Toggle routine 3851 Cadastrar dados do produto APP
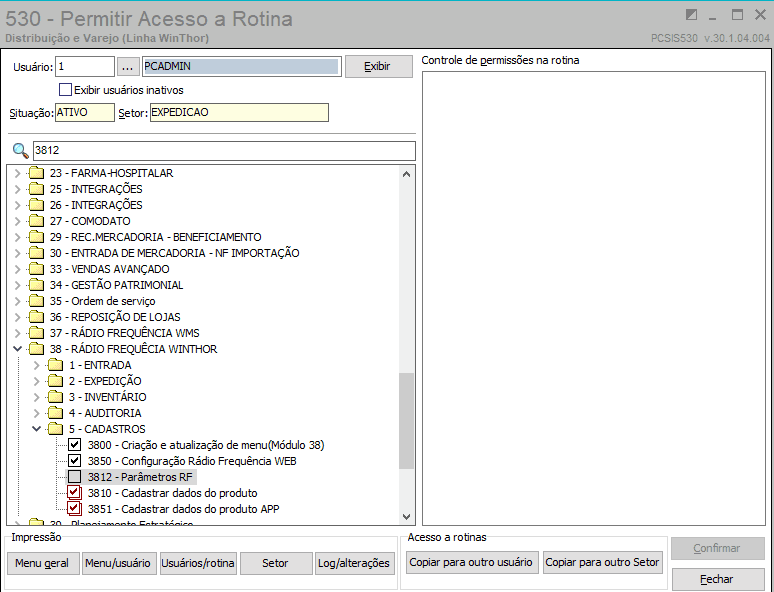 pos(75,509)
